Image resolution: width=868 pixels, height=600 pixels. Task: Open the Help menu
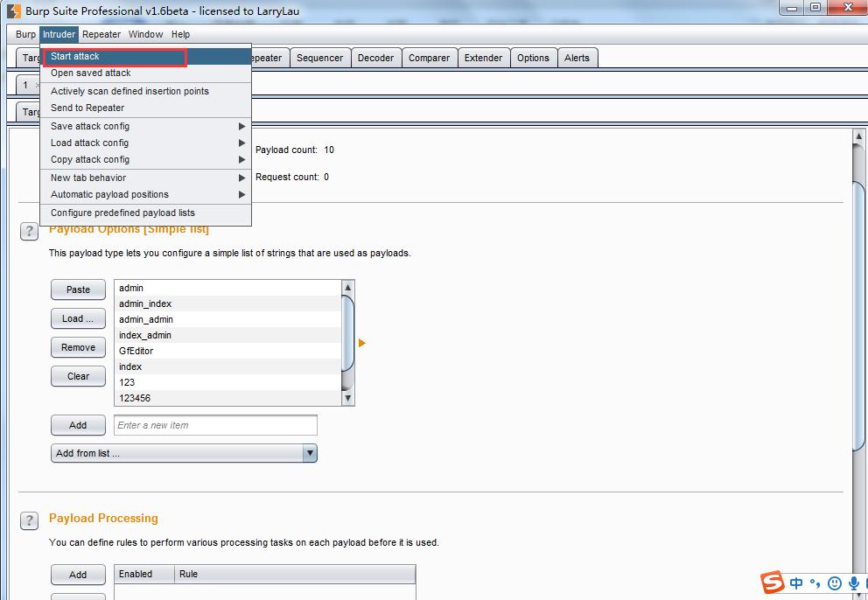[180, 34]
